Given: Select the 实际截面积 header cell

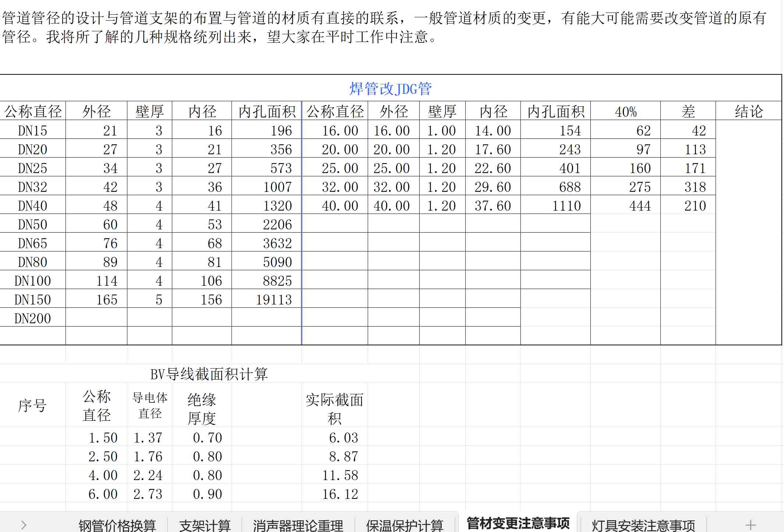Looking at the screenshot, I should [x=334, y=409].
